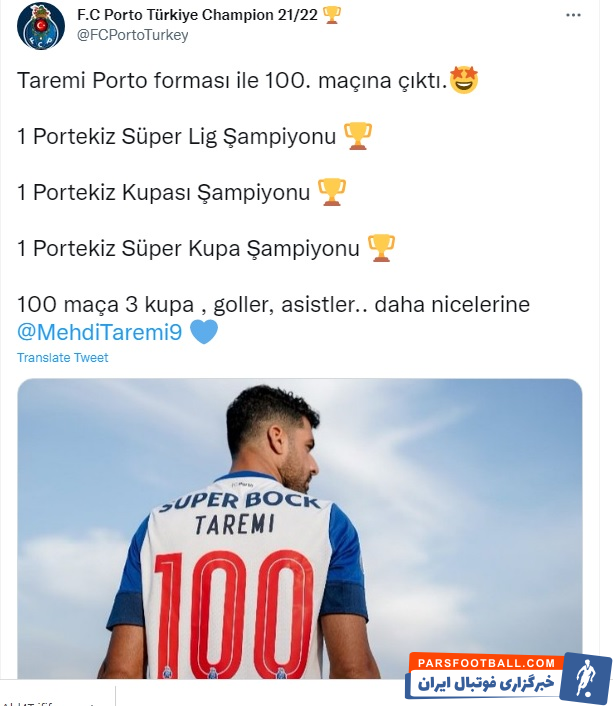Viewport: 613px width, 706px height.
Task: Open the tweet's three-dot more options menu
Action: tap(573, 15)
